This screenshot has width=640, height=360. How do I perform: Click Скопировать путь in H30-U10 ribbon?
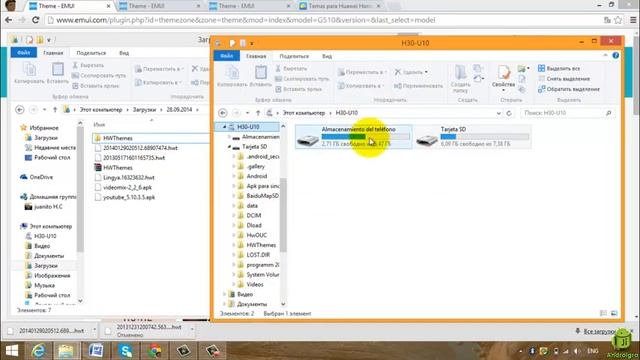(x=302, y=79)
